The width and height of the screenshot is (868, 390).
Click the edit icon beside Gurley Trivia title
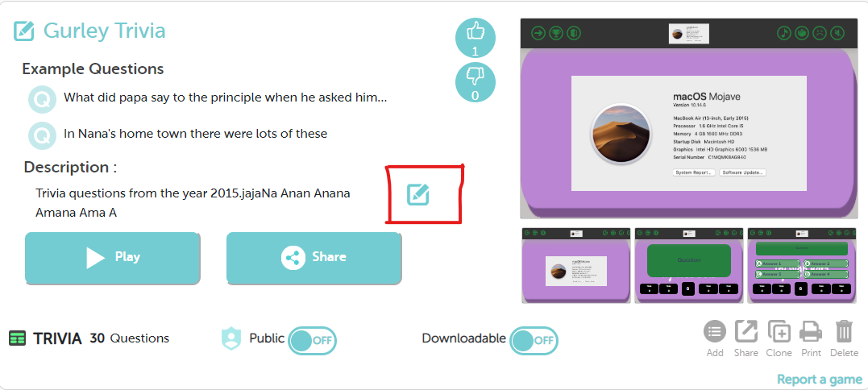tap(24, 31)
